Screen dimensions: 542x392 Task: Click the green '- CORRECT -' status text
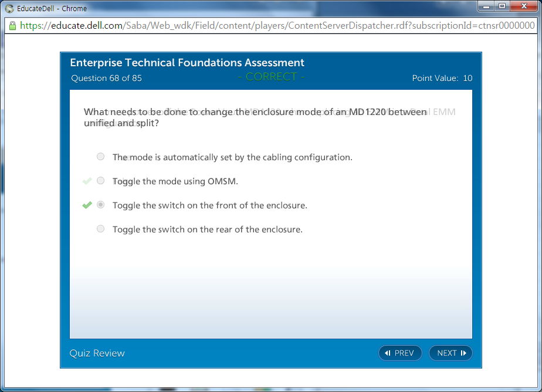(x=271, y=77)
